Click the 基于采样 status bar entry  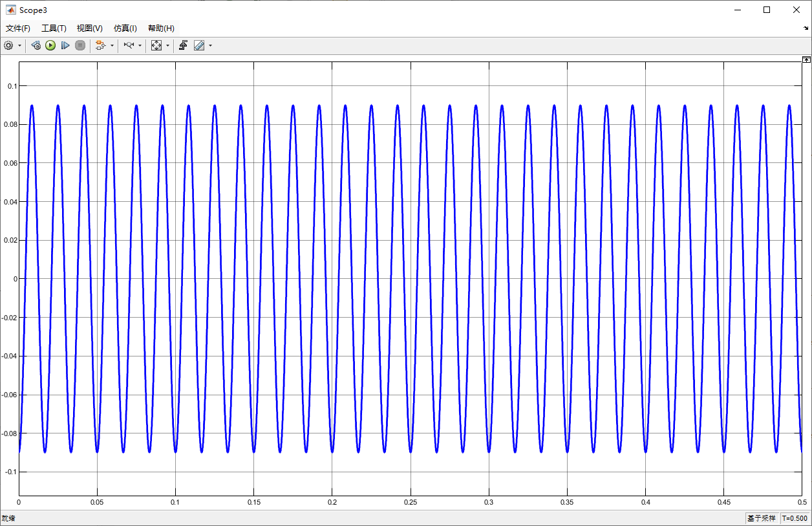click(761, 518)
